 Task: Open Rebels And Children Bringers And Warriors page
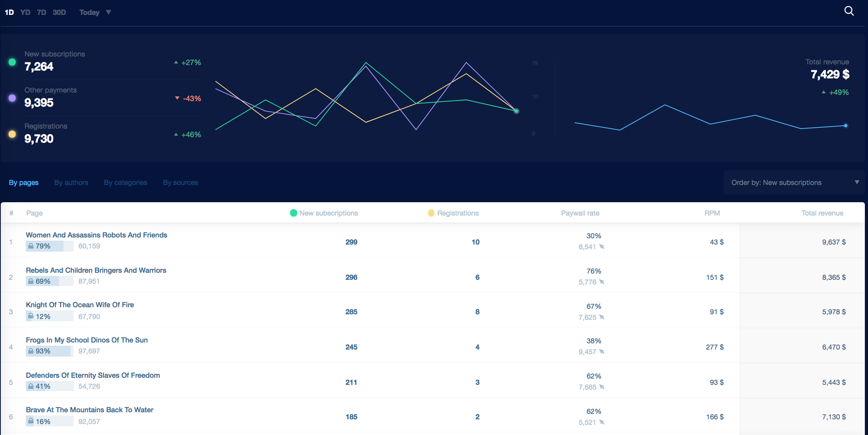(x=96, y=270)
